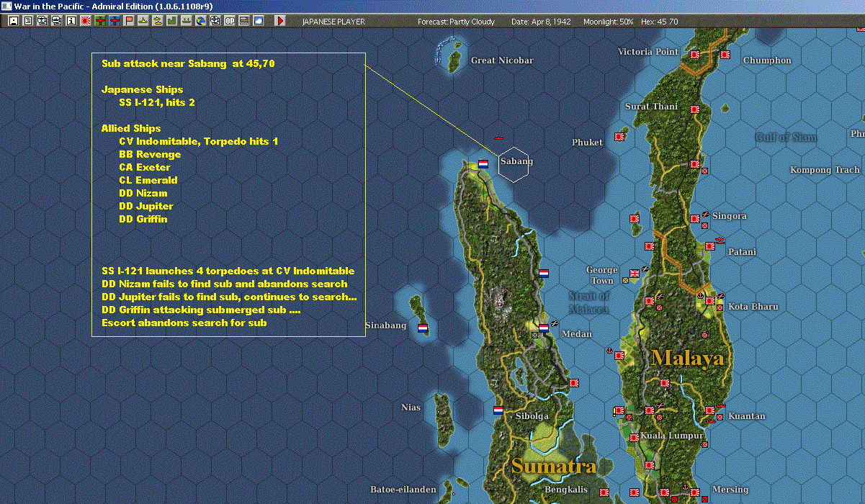
Task: Click the 'Forecast: Partly Cloudy' status text
Action: (457, 22)
